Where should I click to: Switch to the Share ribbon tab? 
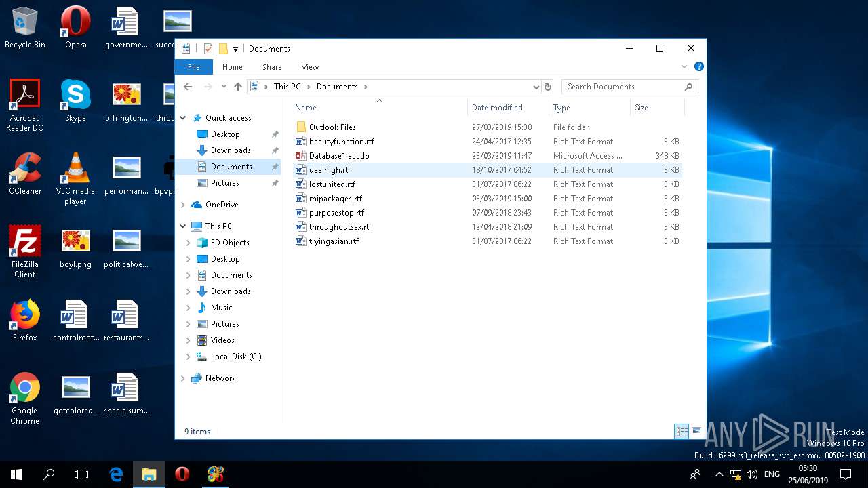pyautogui.click(x=272, y=67)
